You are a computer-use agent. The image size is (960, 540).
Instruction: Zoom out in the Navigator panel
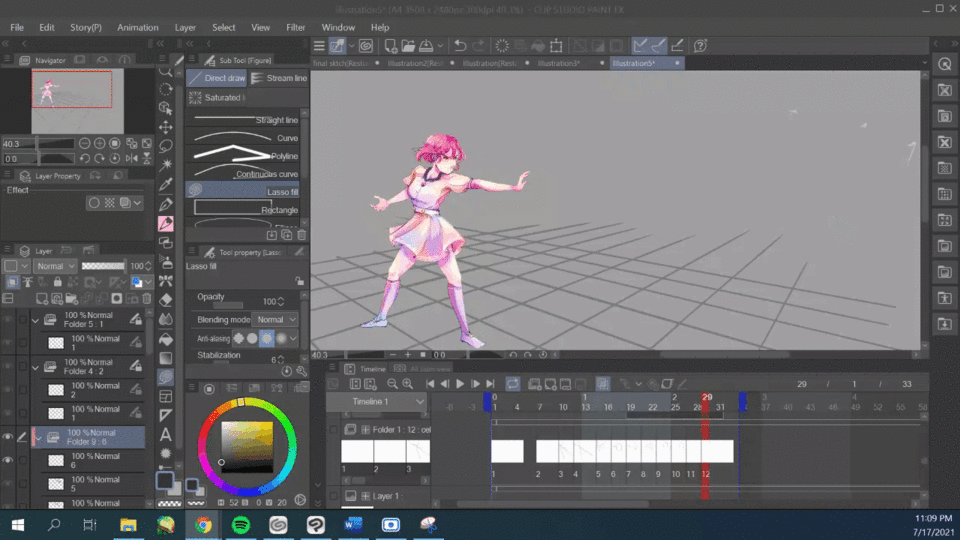click(84, 143)
